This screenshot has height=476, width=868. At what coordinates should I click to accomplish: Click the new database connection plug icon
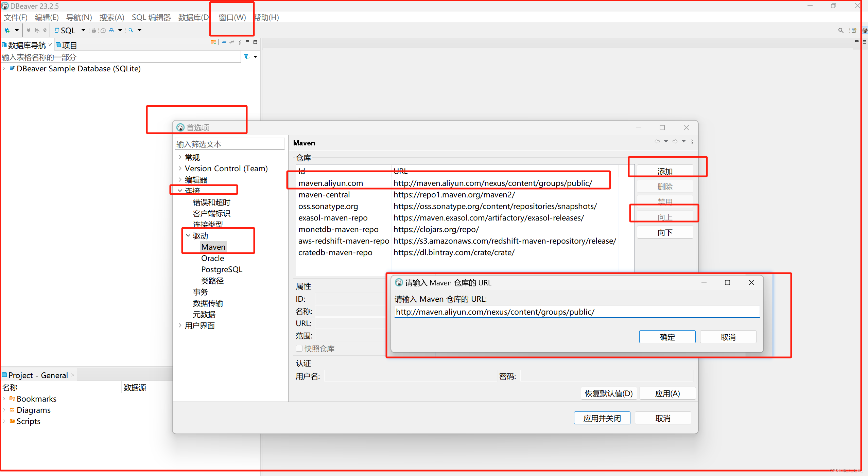tap(7, 31)
